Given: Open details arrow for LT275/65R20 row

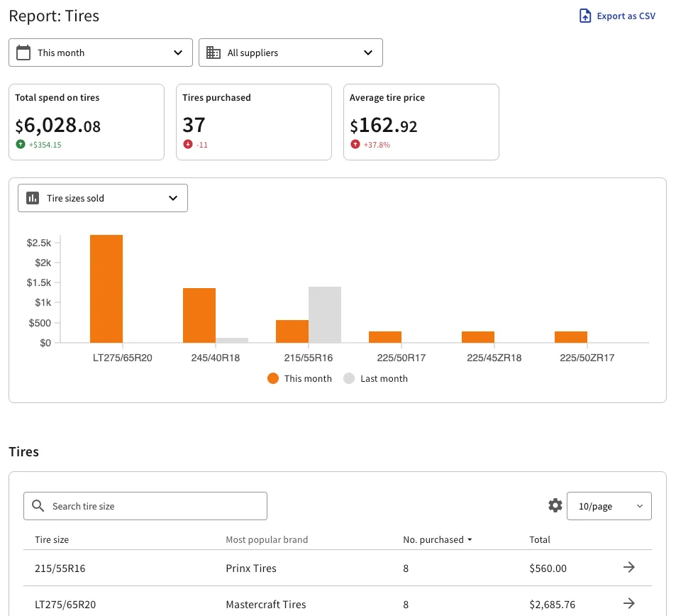Looking at the screenshot, I should 628,604.
